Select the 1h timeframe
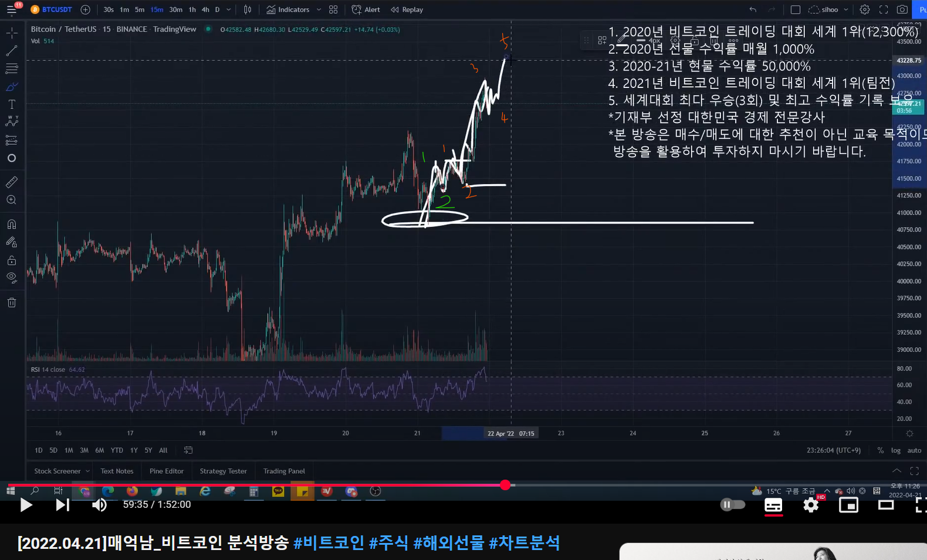The width and height of the screenshot is (927, 560). (x=192, y=10)
